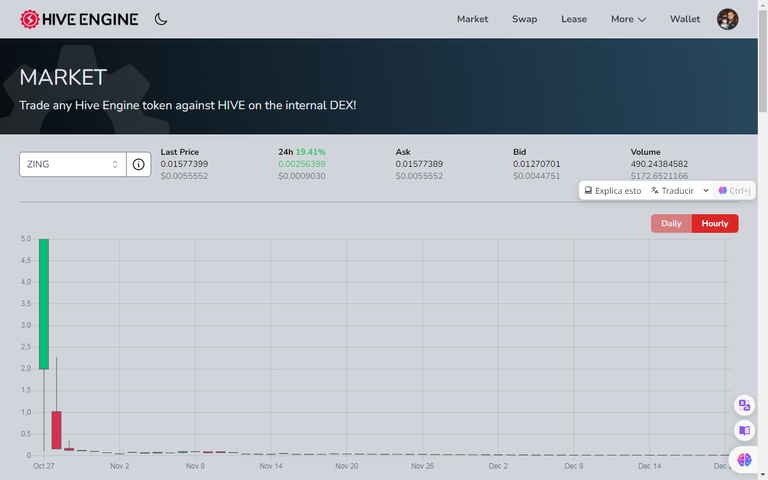This screenshot has height=480, width=768.
Task: Open the Swap page
Action: click(524, 19)
